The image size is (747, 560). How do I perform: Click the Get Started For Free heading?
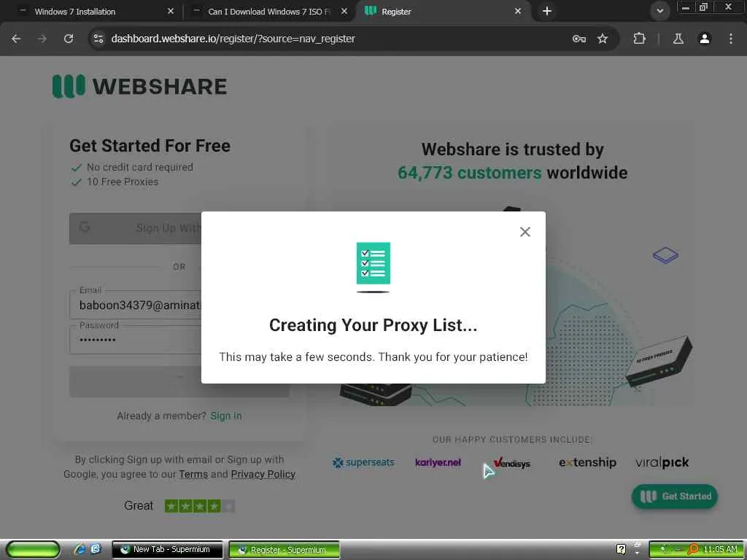(x=150, y=146)
